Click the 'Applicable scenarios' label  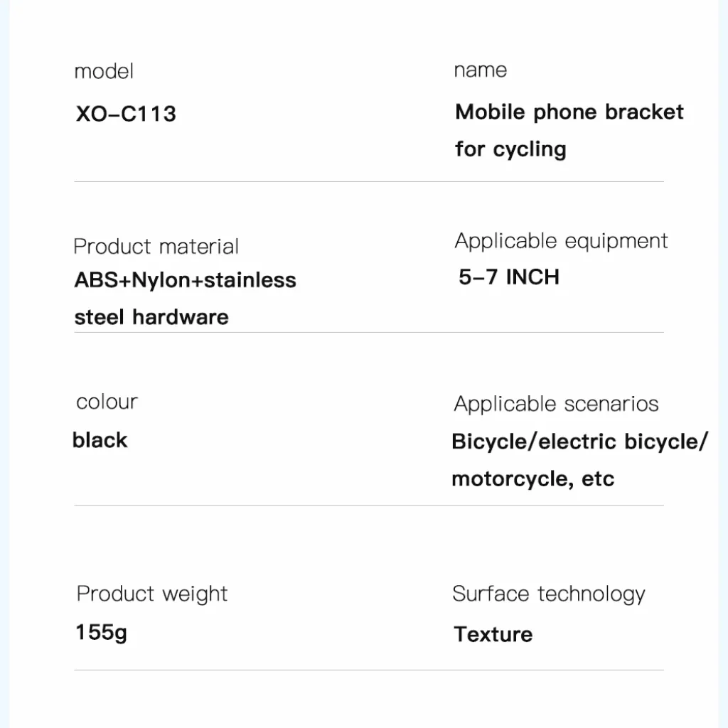556,404
